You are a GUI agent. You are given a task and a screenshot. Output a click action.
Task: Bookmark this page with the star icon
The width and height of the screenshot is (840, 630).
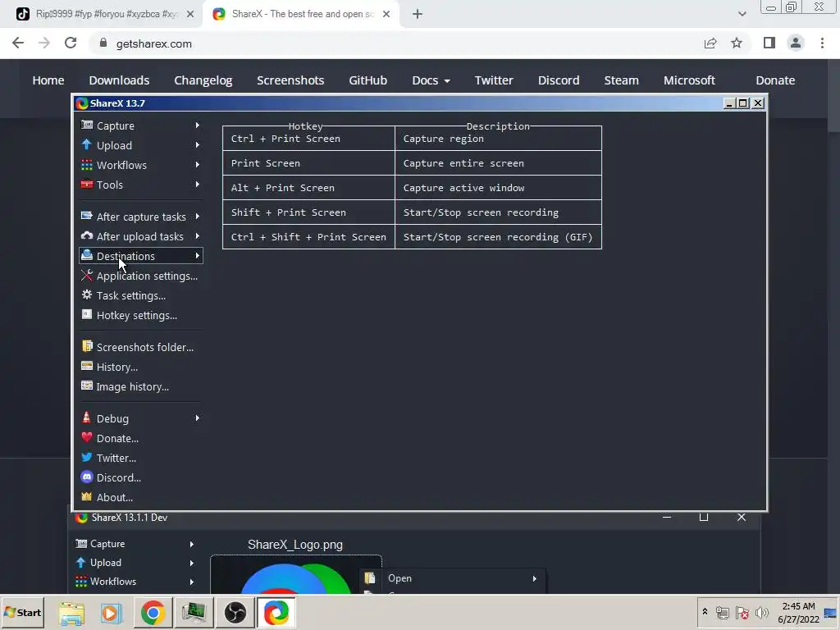(x=737, y=43)
